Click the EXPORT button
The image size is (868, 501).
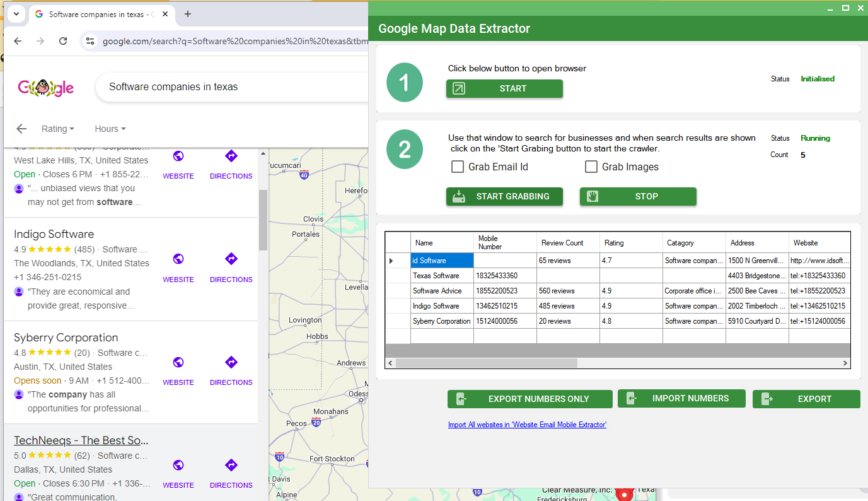806,399
